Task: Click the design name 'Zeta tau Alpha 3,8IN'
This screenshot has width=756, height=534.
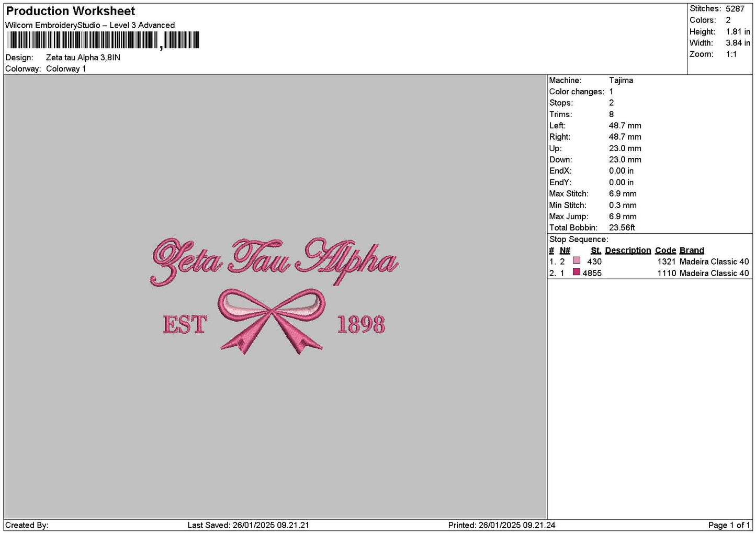Action: [83, 58]
